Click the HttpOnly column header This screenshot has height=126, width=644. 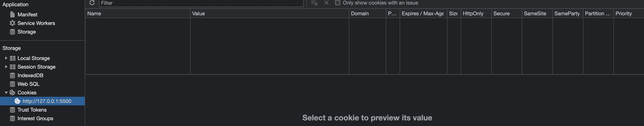click(x=476, y=14)
